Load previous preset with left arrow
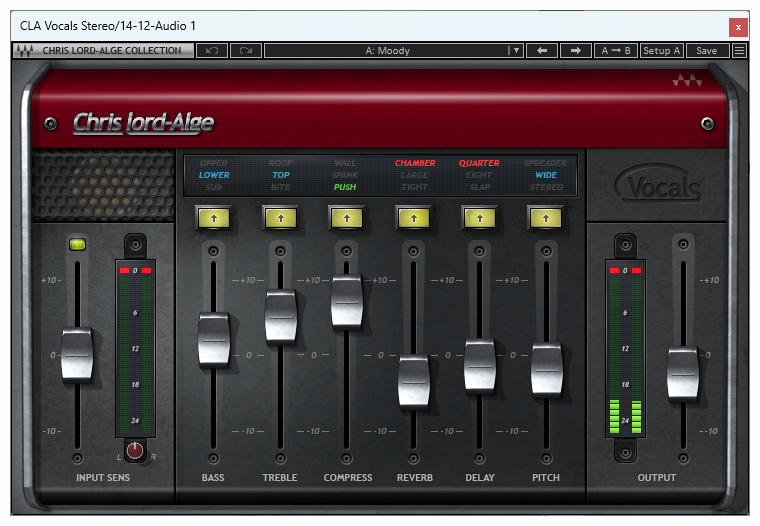Viewport: 760px width, 526px height. tap(542, 50)
